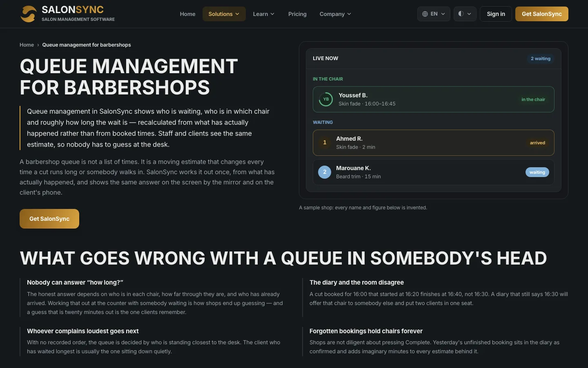This screenshot has height=368, width=588.
Task: Click the Sign in button
Action: click(x=496, y=14)
